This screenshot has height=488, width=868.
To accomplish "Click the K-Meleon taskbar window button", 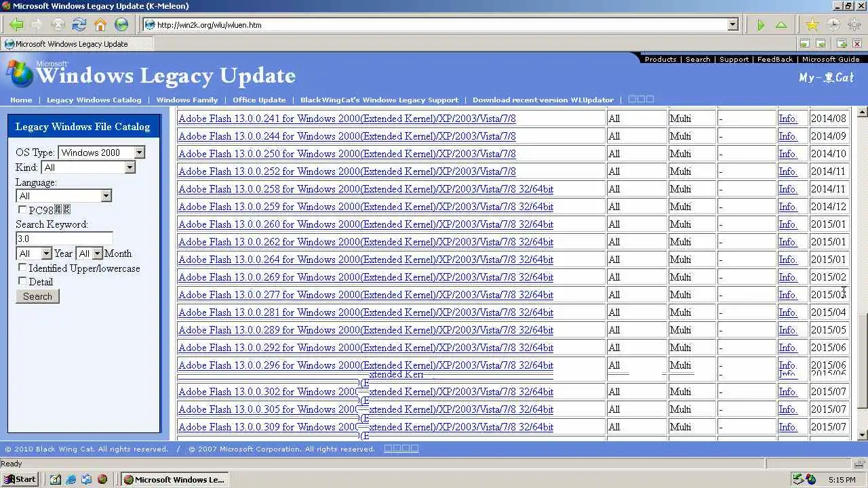I will 174,479.
